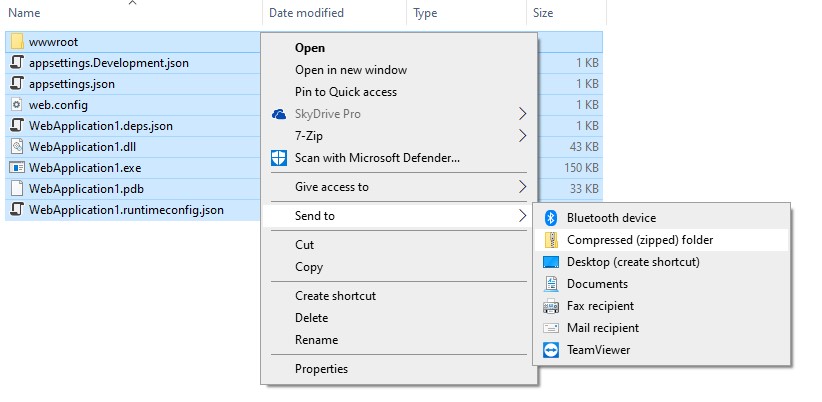Click the 7-Zip menu label
The image size is (822, 402).
[x=309, y=136]
